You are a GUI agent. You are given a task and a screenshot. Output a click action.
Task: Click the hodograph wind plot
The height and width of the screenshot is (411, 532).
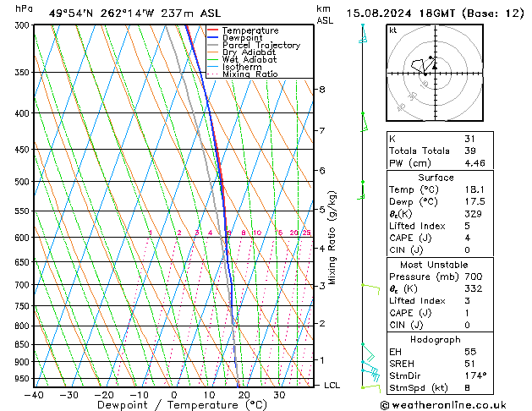point(435,73)
